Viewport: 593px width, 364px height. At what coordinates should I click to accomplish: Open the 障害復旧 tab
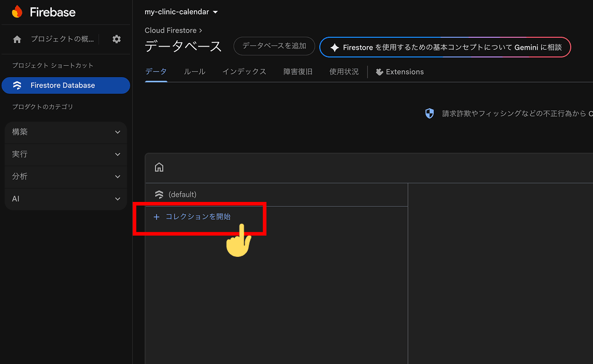[298, 72]
